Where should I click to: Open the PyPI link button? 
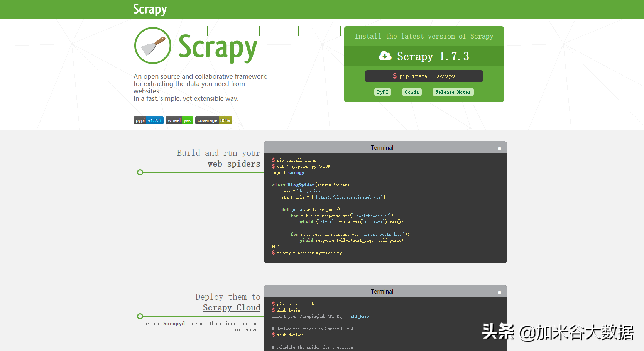(x=383, y=92)
